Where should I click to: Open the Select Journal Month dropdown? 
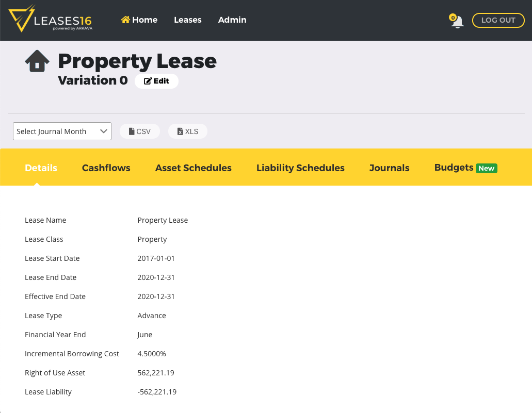pos(62,131)
